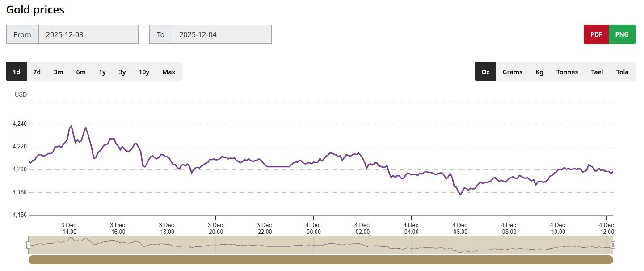Change the unit to Kg
Viewport: 644px width, 271px height.
coord(539,72)
